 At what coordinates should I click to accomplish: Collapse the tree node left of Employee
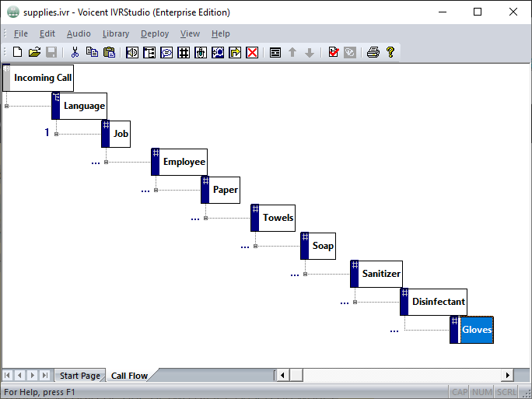pos(106,162)
